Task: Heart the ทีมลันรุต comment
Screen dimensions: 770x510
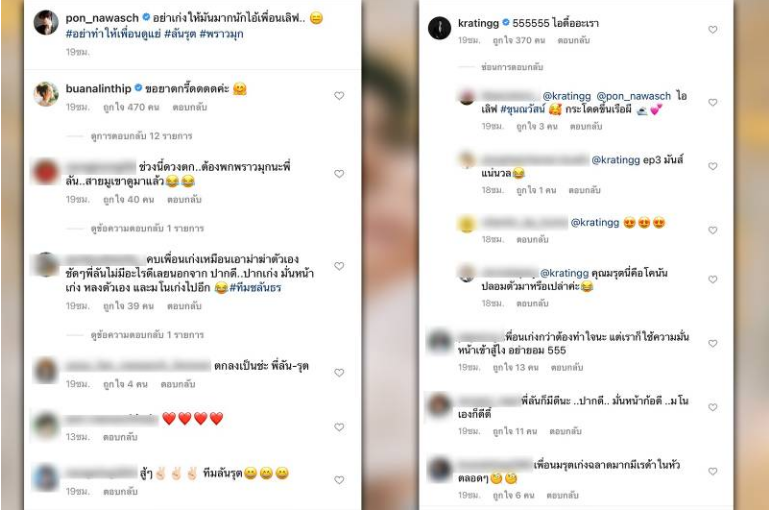Action: (339, 480)
